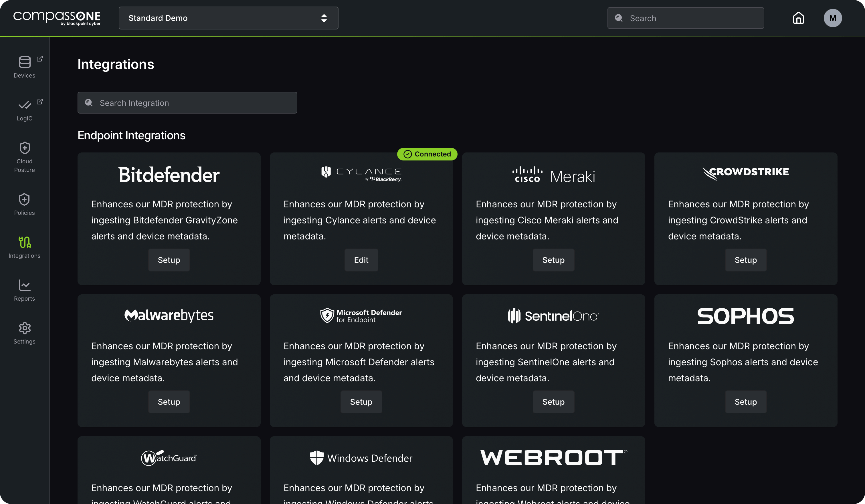Click the Integrations page heading

[116, 64]
